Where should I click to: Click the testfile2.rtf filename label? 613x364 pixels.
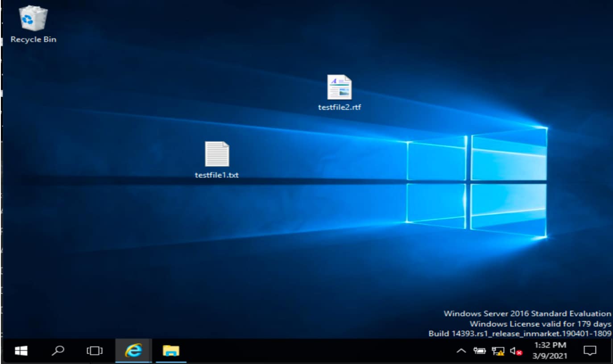coord(339,107)
